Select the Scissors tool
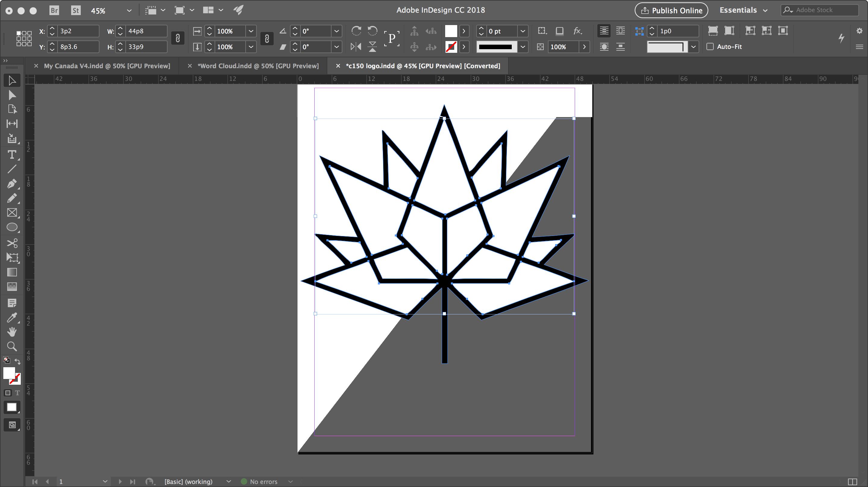Viewport: 868px width, 487px height. tap(12, 243)
